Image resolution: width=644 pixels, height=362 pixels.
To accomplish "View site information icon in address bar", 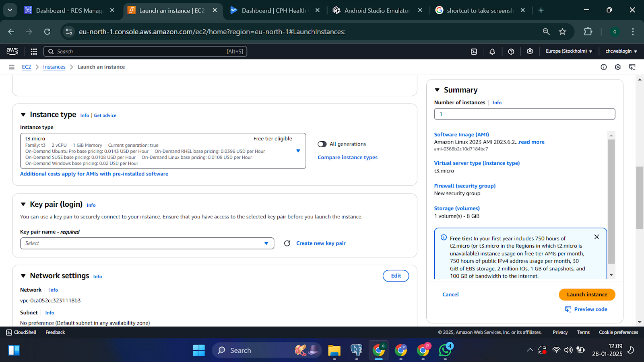I will click(x=69, y=32).
